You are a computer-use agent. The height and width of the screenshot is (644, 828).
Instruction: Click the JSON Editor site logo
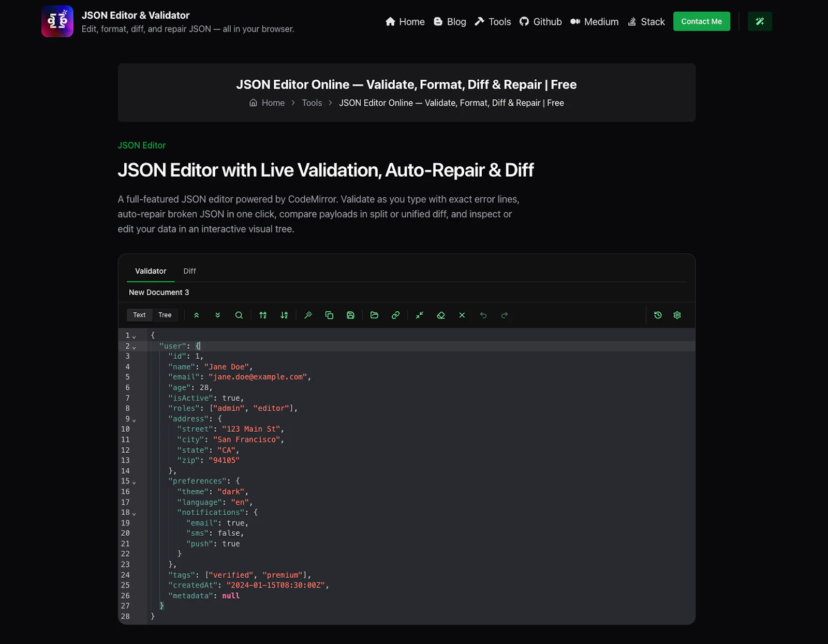tap(57, 21)
